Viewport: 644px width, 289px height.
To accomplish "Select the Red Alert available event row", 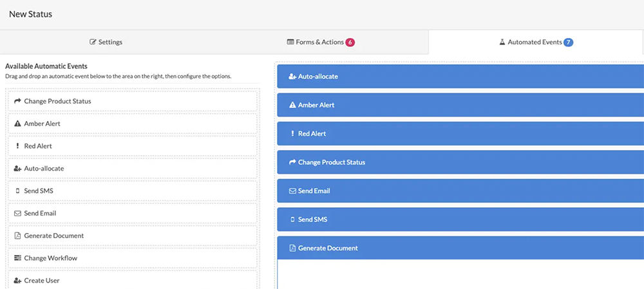I will 133,145.
